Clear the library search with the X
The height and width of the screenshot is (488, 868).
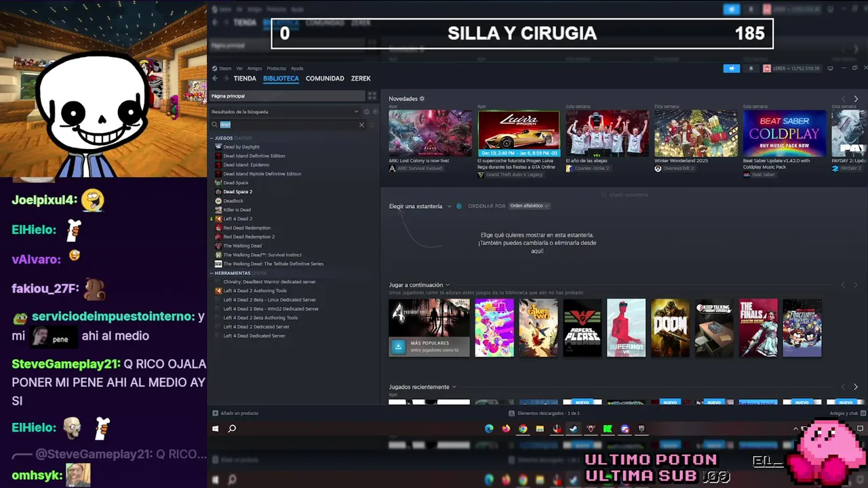coord(361,125)
